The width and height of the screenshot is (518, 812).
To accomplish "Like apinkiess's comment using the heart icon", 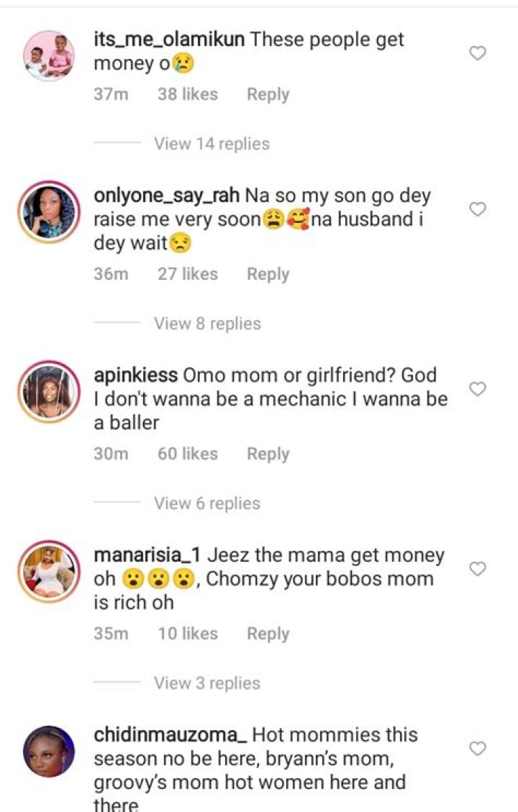I will pyautogui.click(x=478, y=389).
